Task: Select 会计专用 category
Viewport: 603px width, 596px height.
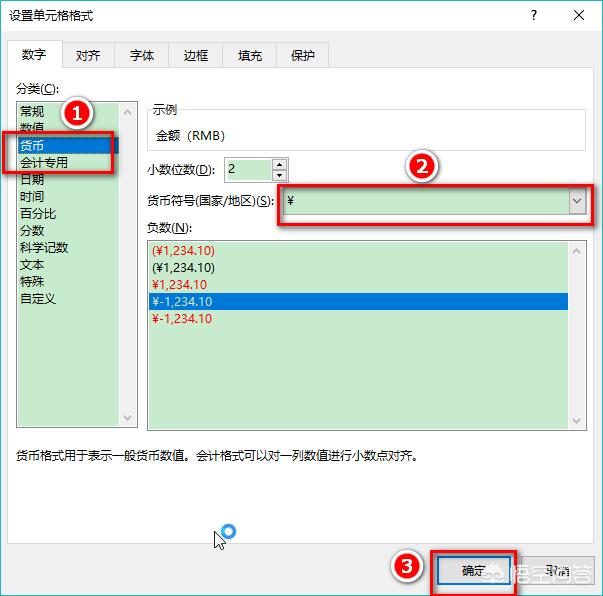Action: click(x=68, y=162)
